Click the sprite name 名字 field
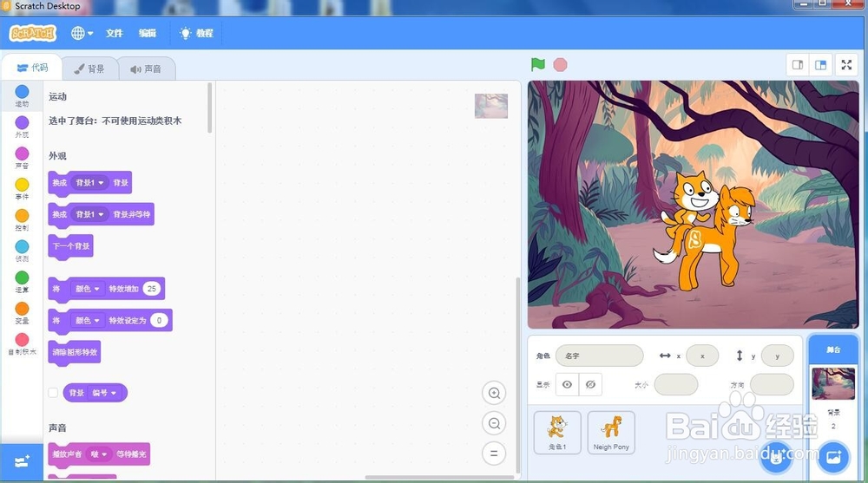The width and height of the screenshot is (868, 483). 600,356
